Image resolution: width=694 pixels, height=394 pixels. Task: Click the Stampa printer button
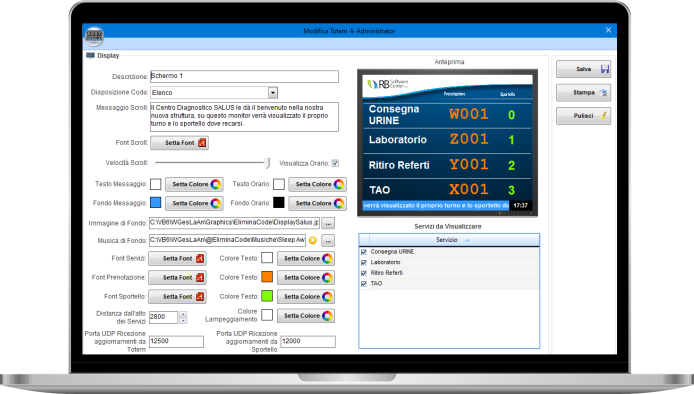(x=583, y=93)
